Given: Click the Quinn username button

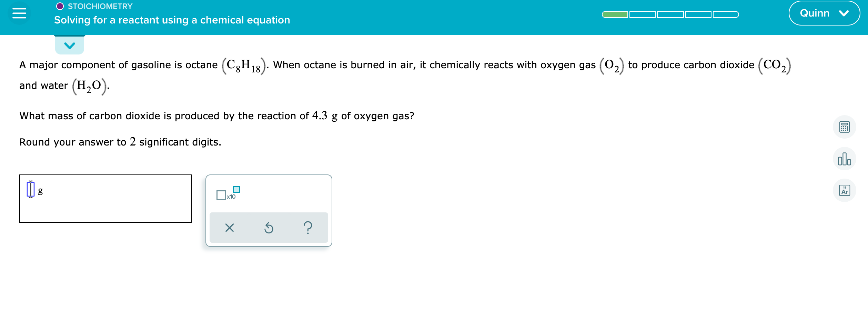Looking at the screenshot, I should [x=815, y=13].
